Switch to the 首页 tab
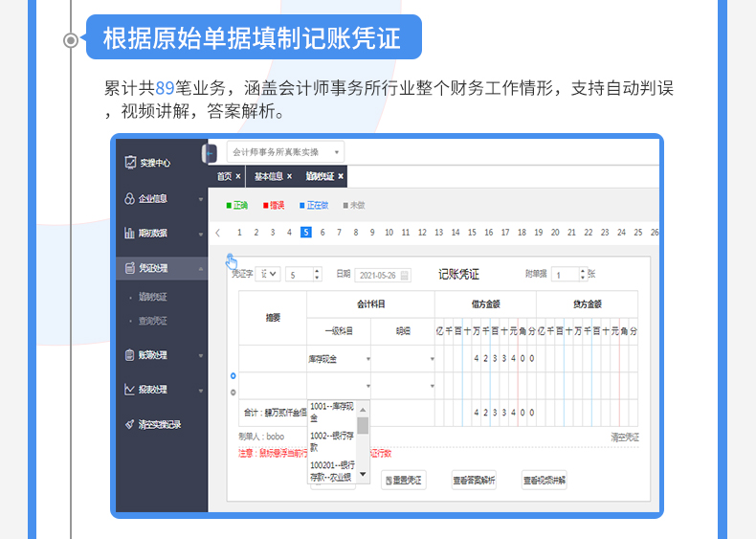Viewport: 756px width, 539px height. 224,177
